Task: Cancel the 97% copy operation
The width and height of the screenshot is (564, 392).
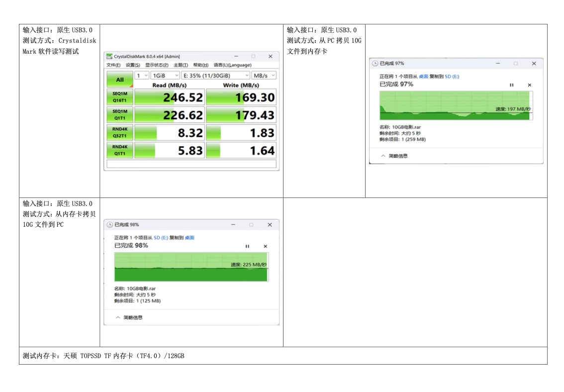Action: pyautogui.click(x=530, y=85)
